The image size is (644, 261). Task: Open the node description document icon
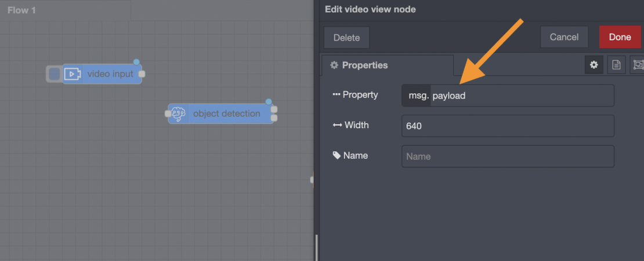pos(616,65)
